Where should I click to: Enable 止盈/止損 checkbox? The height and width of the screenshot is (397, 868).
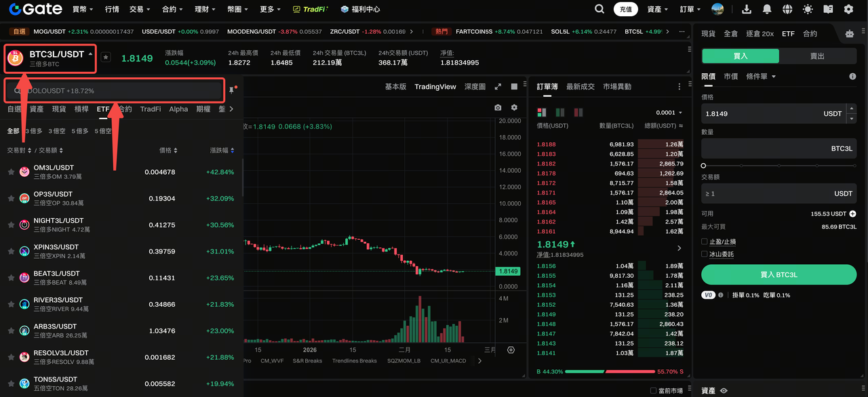705,242
